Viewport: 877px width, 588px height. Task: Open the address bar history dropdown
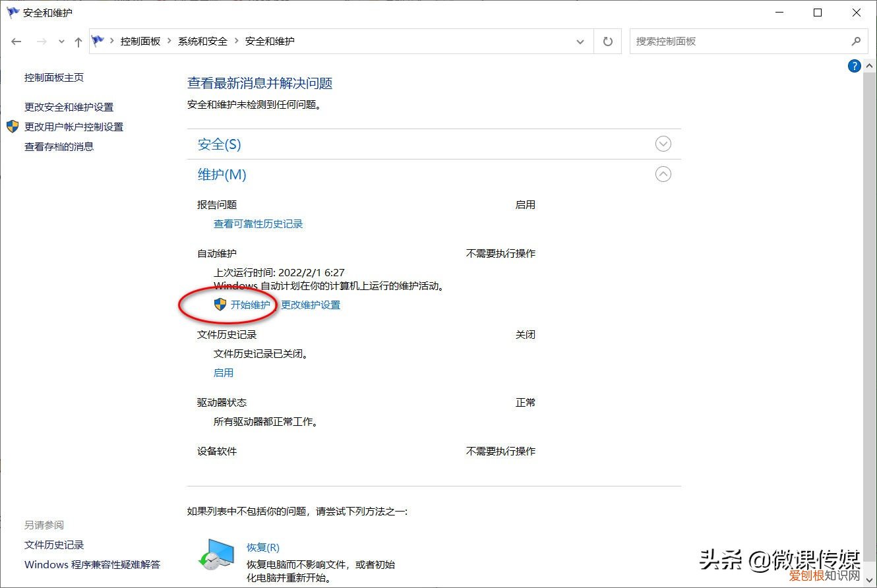coord(580,41)
